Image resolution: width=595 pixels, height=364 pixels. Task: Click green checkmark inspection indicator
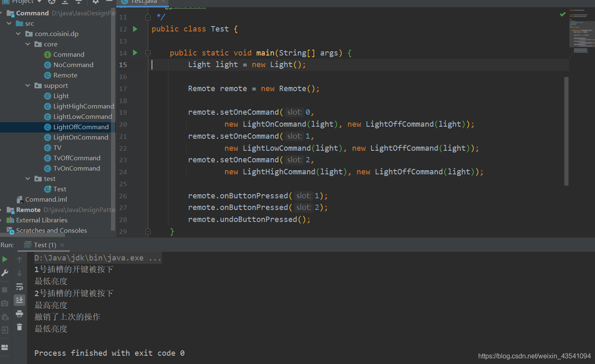click(563, 14)
